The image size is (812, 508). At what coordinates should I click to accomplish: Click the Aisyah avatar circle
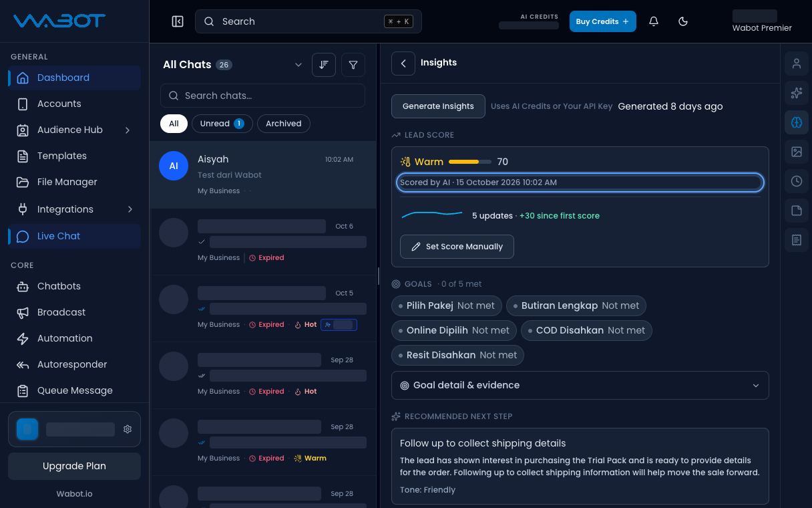tap(174, 166)
